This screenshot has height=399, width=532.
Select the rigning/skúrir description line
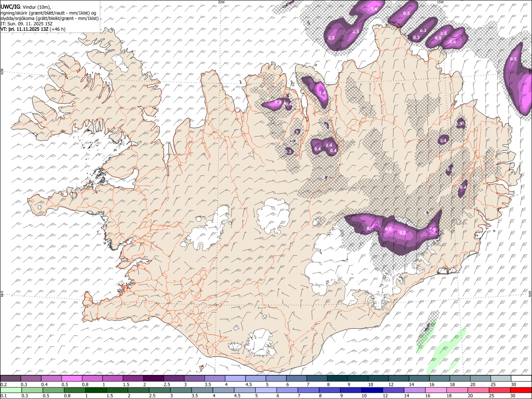48,13
